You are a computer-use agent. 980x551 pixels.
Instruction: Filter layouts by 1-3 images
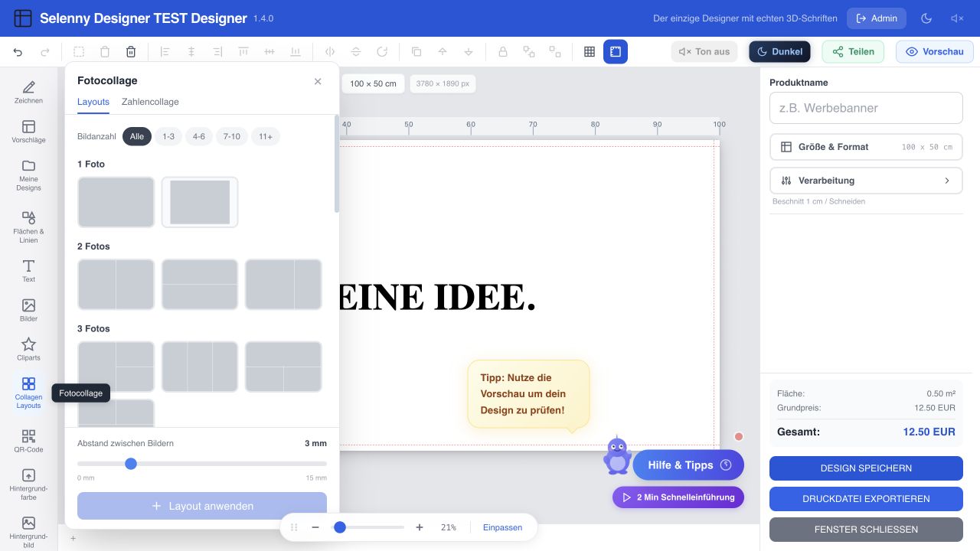coord(168,136)
